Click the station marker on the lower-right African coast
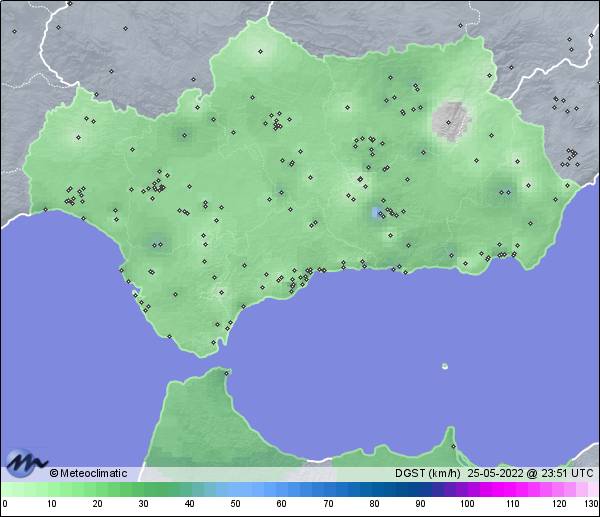The image size is (600, 517). click(x=452, y=446)
